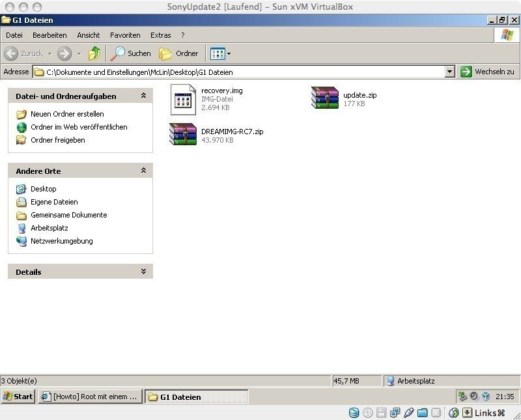Screen dimensions: 521x420
Task: Click the Desktop icon in Andere Orte
Action: [x=21, y=189]
